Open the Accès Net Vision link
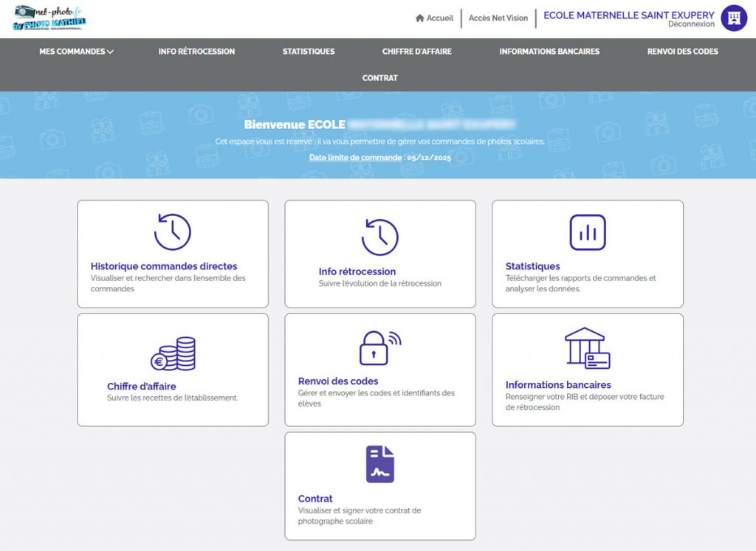 click(498, 18)
